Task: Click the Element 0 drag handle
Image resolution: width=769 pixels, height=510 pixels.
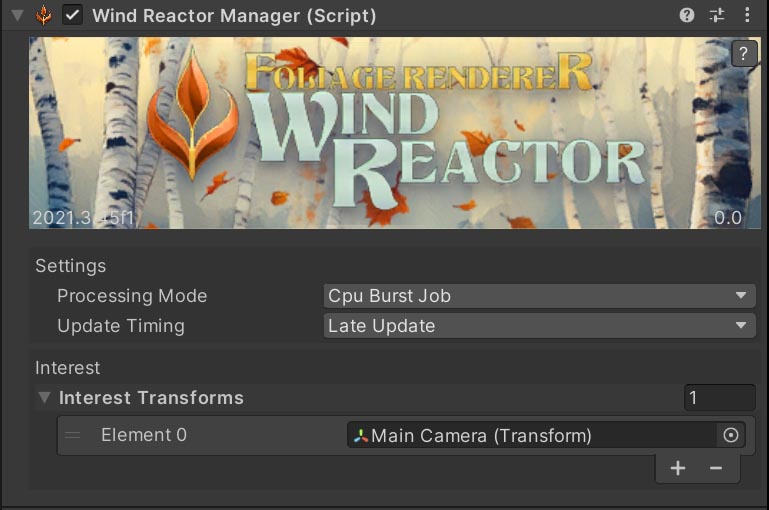Action: click(73, 435)
